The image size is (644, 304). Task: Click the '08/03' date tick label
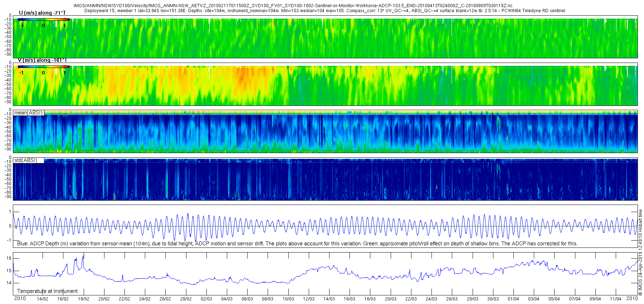coord(268,299)
